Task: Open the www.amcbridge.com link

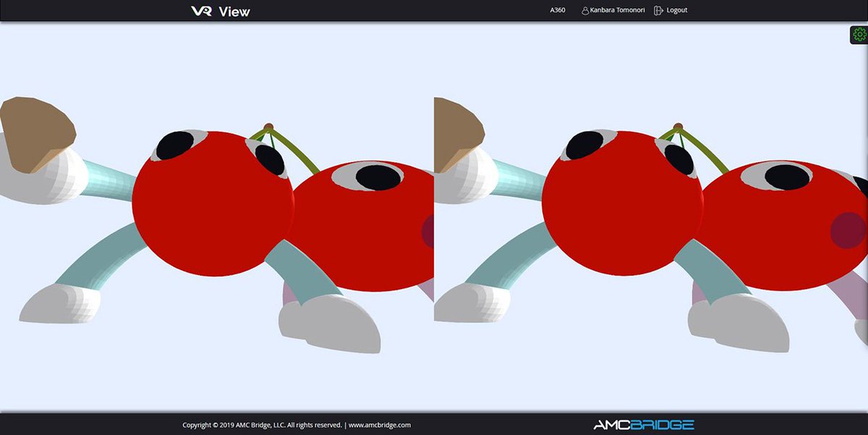Action: click(x=380, y=425)
